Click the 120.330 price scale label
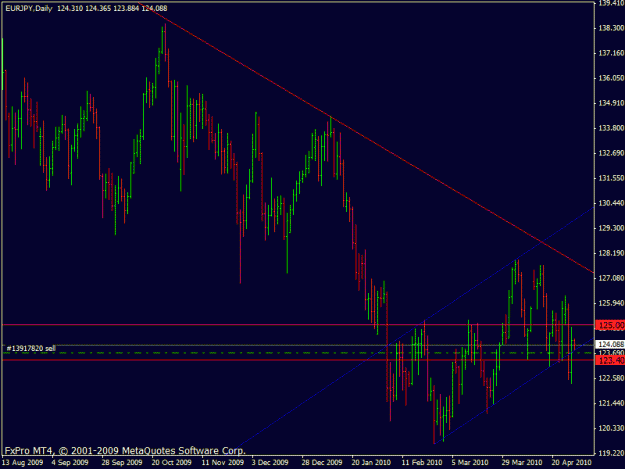Screen dimensions: 625x469 (611, 428)
